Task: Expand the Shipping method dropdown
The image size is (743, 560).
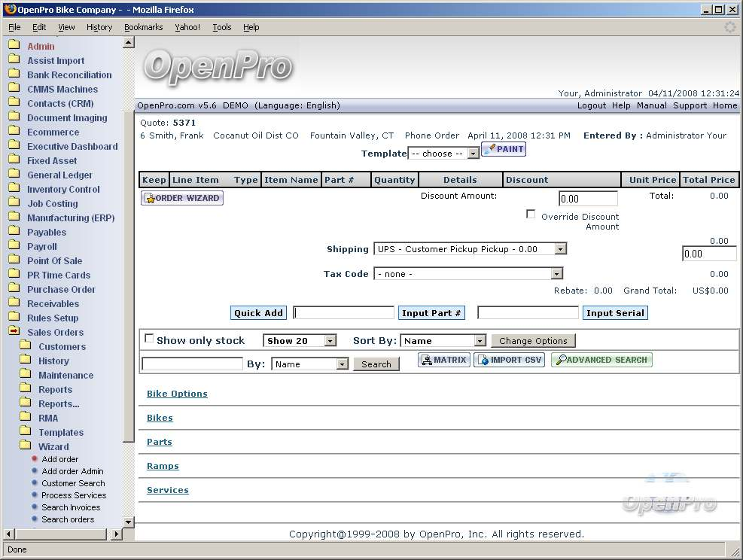Action: pyautogui.click(x=470, y=249)
